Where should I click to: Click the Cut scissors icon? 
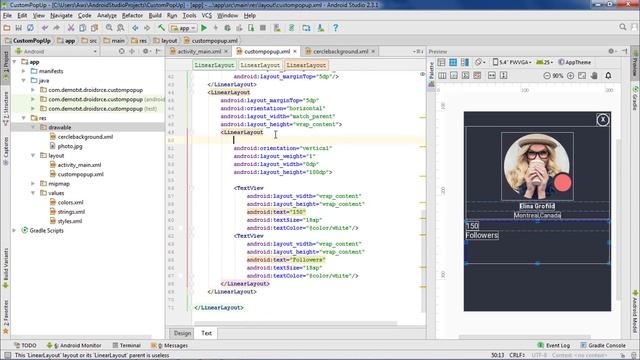point(71,28)
